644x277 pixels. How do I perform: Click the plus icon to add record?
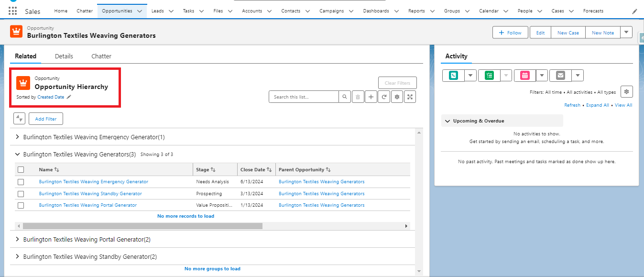click(371, 97)
